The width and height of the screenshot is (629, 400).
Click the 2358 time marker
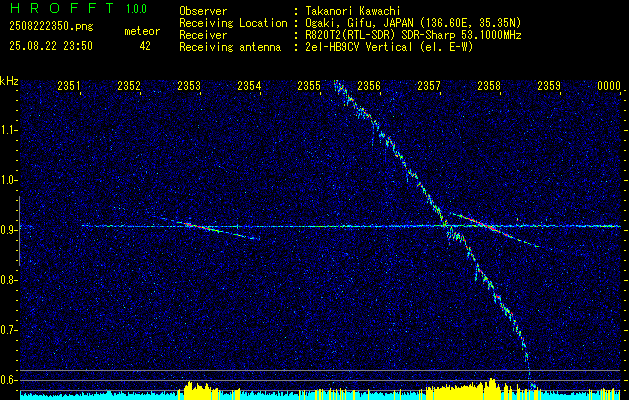(489, 86)
